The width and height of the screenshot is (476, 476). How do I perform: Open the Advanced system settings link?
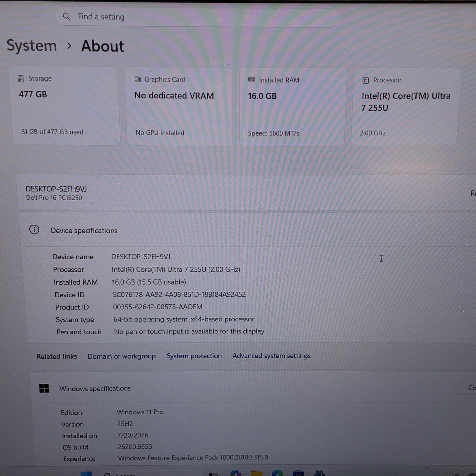(x=272, y=356)
